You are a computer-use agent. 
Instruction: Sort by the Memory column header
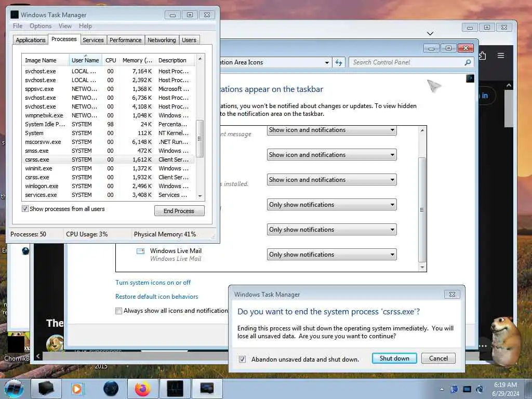(137, 60)
